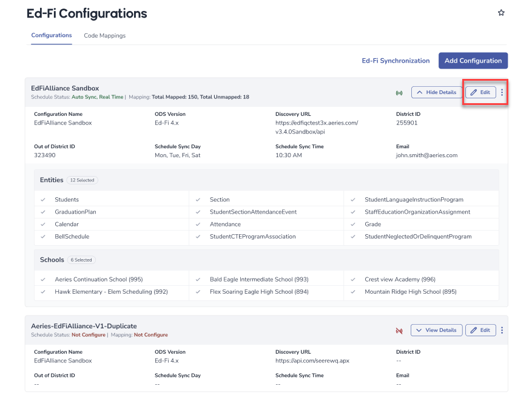
Task: Click the green sync status icon for EdFiAlliance Sandbox
Action: point(399,93)
